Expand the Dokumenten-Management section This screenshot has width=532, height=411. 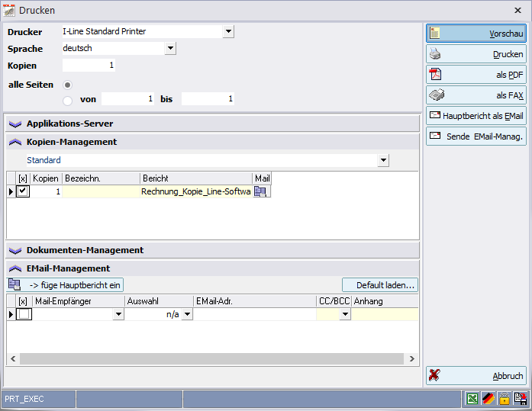[15, 250]
